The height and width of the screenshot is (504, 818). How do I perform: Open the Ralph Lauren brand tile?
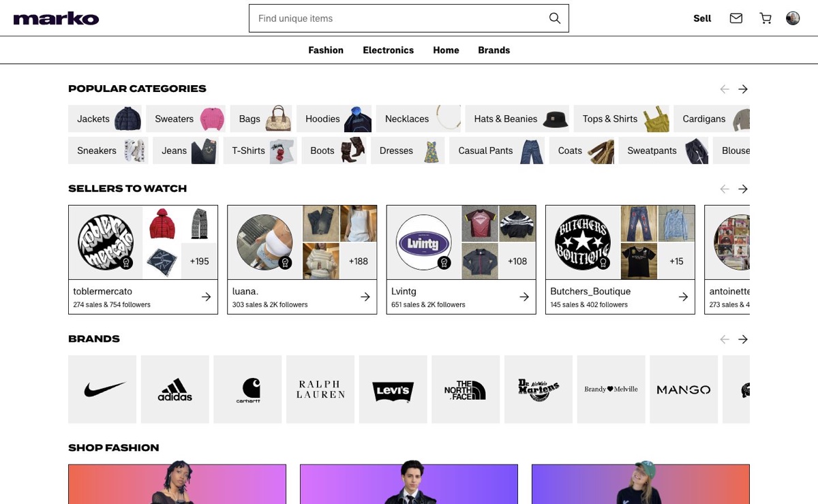coord(320,390)
